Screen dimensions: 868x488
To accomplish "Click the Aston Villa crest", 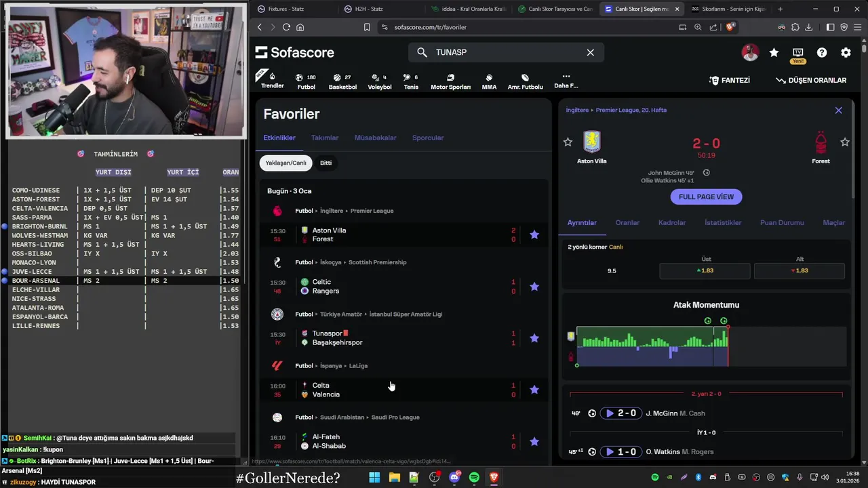I will [592, 142].
